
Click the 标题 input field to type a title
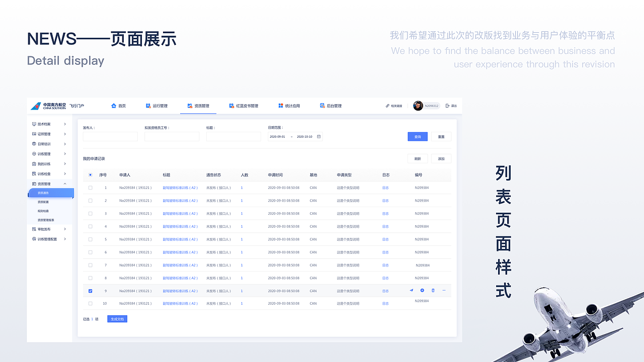click(x=233, y=136)
